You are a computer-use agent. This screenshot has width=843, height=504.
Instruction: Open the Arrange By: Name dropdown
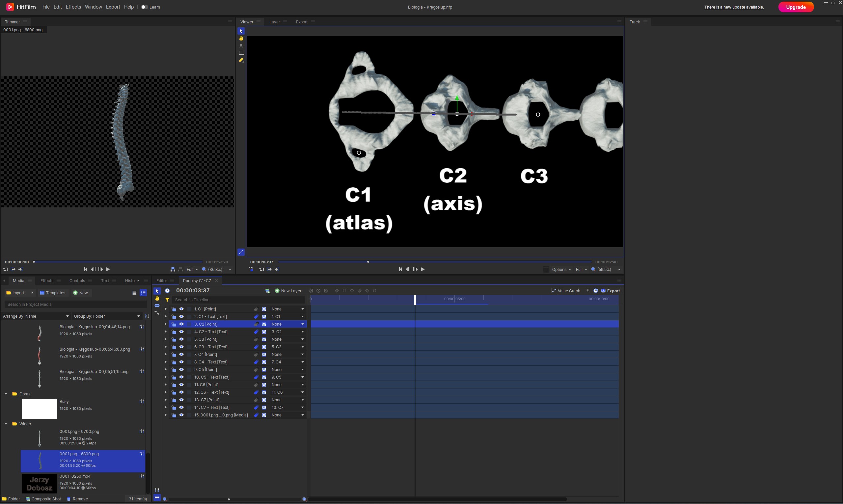click(x=36, y=316)
